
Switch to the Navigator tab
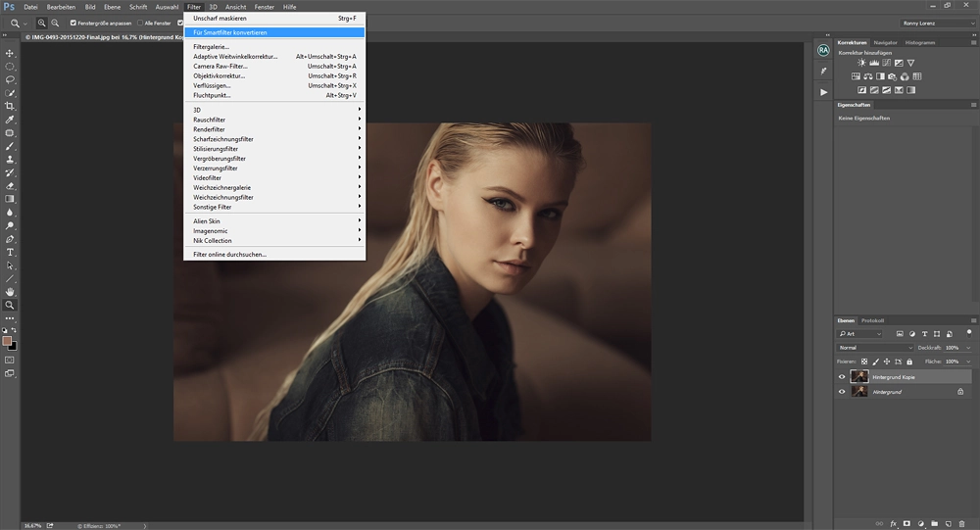tap(885, 42)
